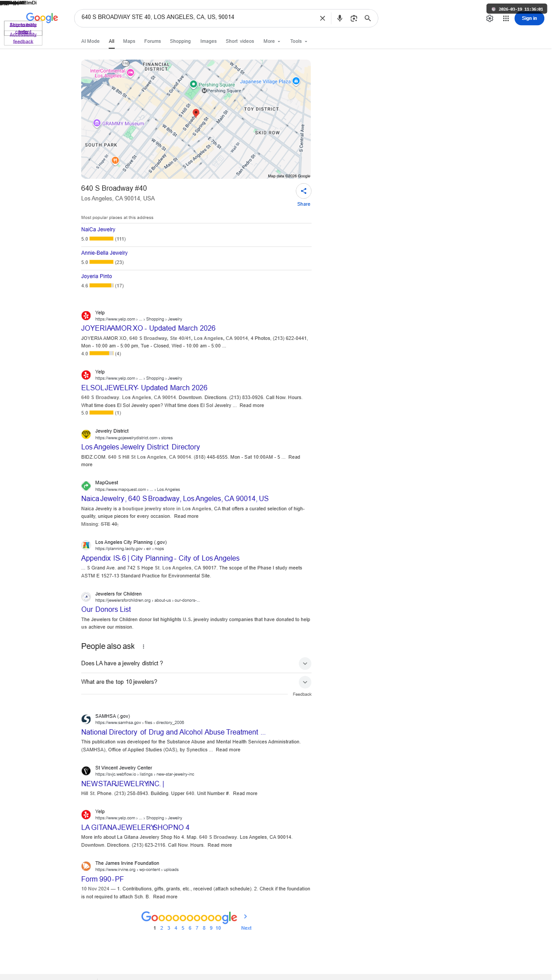Viewport: 558px width, 980px height.
Task: Open People also ask three-dot options
Action: (x=143, y=646)
